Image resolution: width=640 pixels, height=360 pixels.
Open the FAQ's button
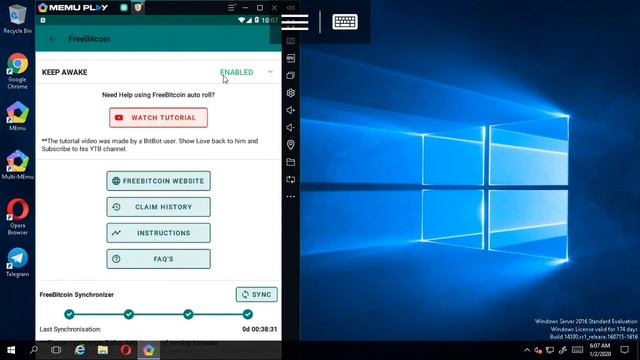coord(158,259)
